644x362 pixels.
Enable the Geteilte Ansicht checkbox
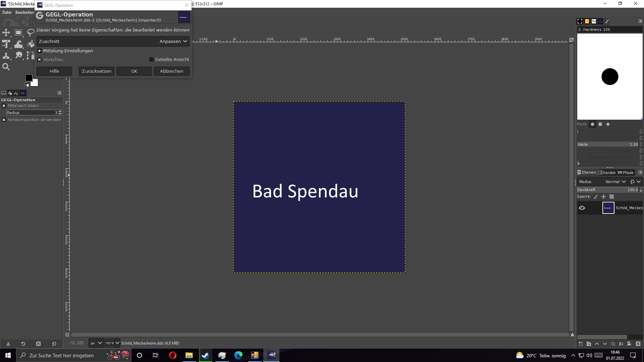pyautogui.click(x=151, y=60)
